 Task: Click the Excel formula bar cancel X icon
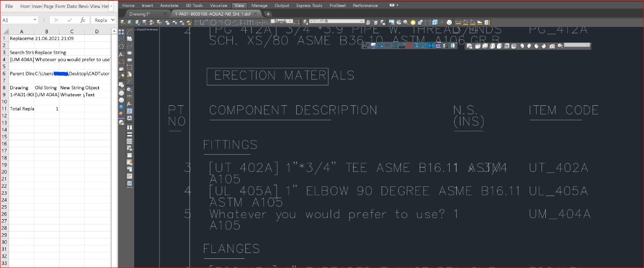(x=56, y=20)
